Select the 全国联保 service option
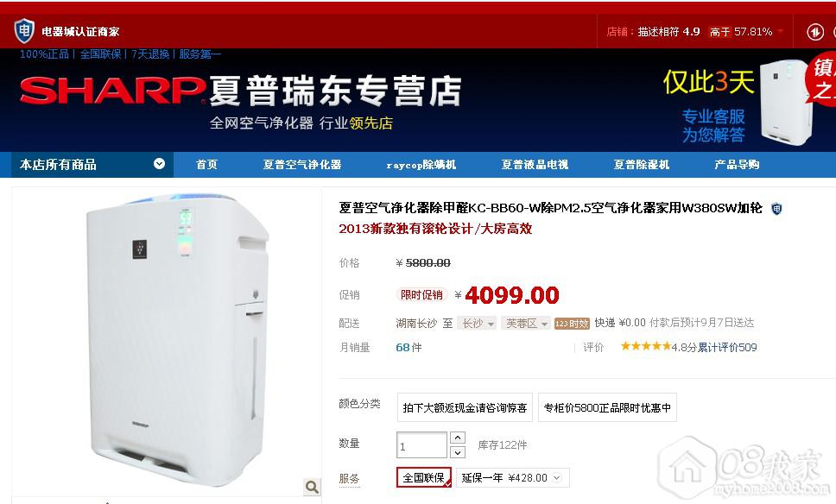836x504 pixels. 424,477
